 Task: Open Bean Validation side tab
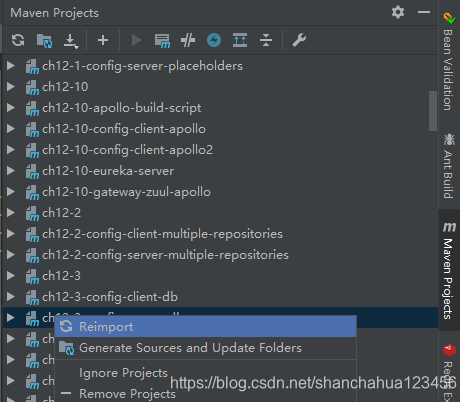click(448, 62)
